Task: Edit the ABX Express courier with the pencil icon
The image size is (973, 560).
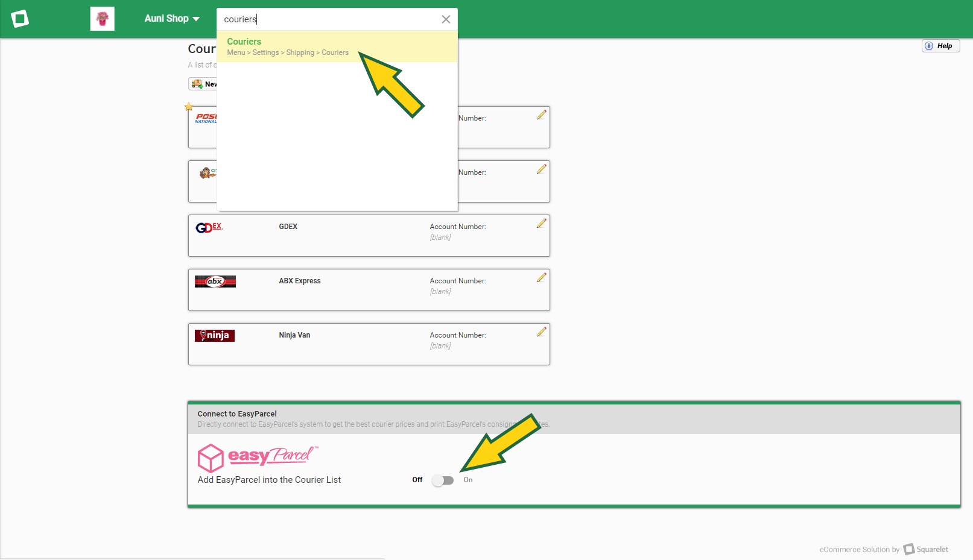Action: pos(542,277)
